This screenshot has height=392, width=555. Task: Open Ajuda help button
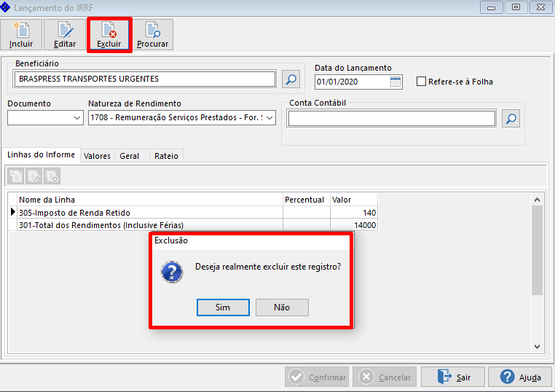520,377
